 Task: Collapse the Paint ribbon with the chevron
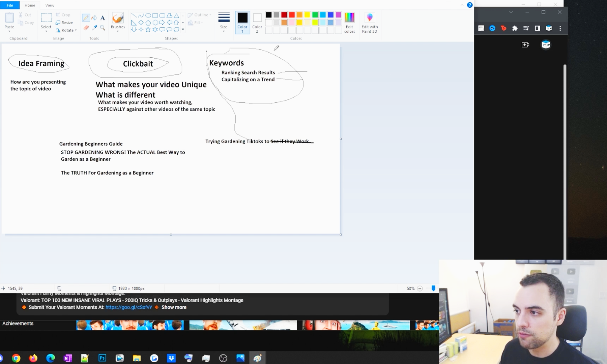point(462,5)
